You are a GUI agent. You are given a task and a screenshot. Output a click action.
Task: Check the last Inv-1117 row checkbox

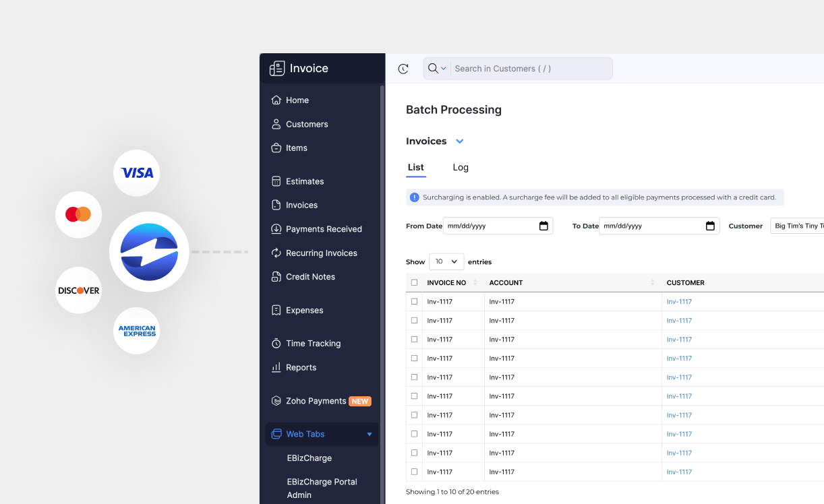point(414,471)
